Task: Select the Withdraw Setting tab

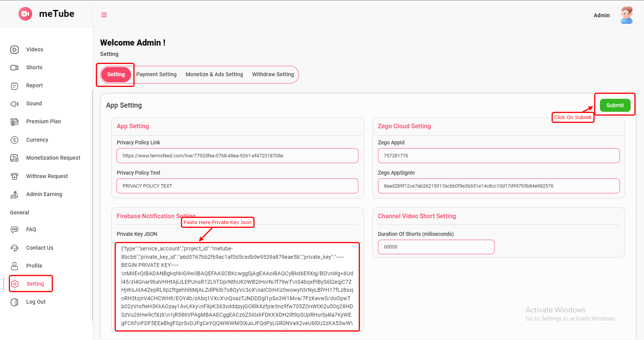Action: coord(273,74)
